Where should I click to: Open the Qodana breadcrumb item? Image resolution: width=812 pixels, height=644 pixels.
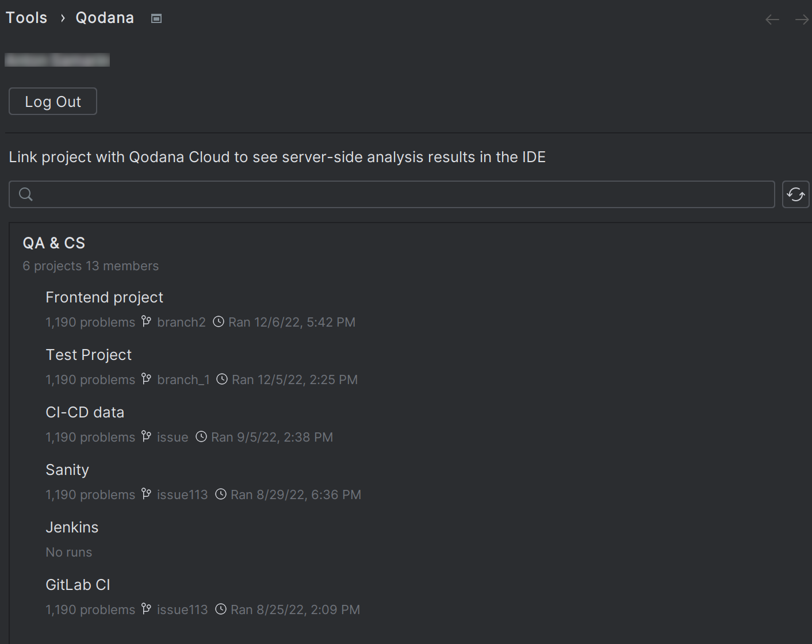pyautogui.click(x=104, y=17)
